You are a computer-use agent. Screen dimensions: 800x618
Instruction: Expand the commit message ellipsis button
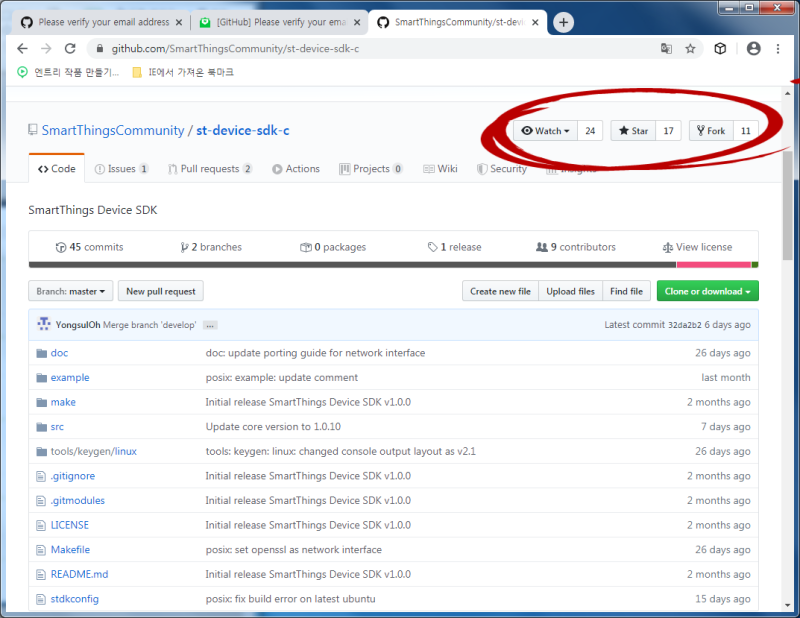[210, 325]
